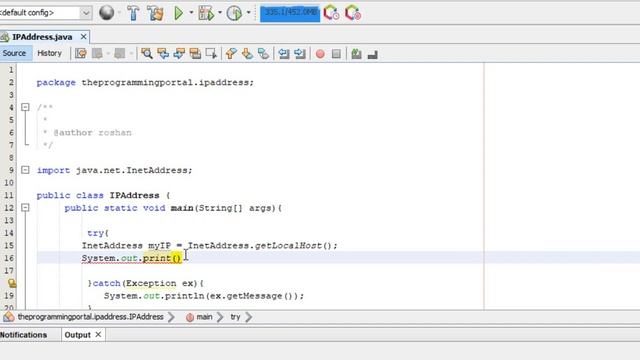Close the IPAddress.java tab

pyautogui.click(x=83, y=37)
